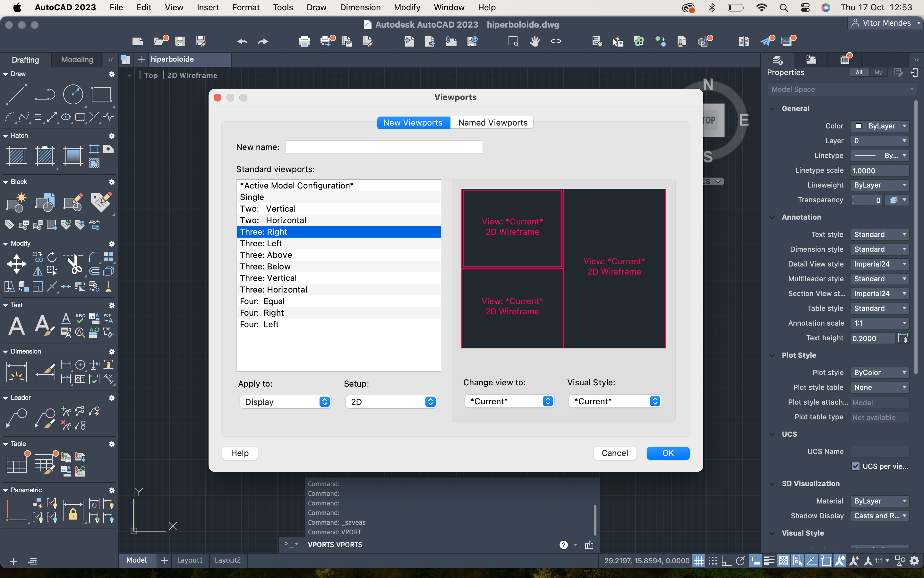Open the Dimension menu
The image size is (924, 578).
point(360,7)
